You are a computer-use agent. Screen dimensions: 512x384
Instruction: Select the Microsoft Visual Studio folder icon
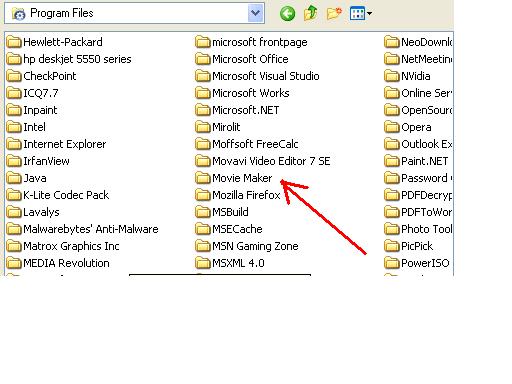pos(203,76)
